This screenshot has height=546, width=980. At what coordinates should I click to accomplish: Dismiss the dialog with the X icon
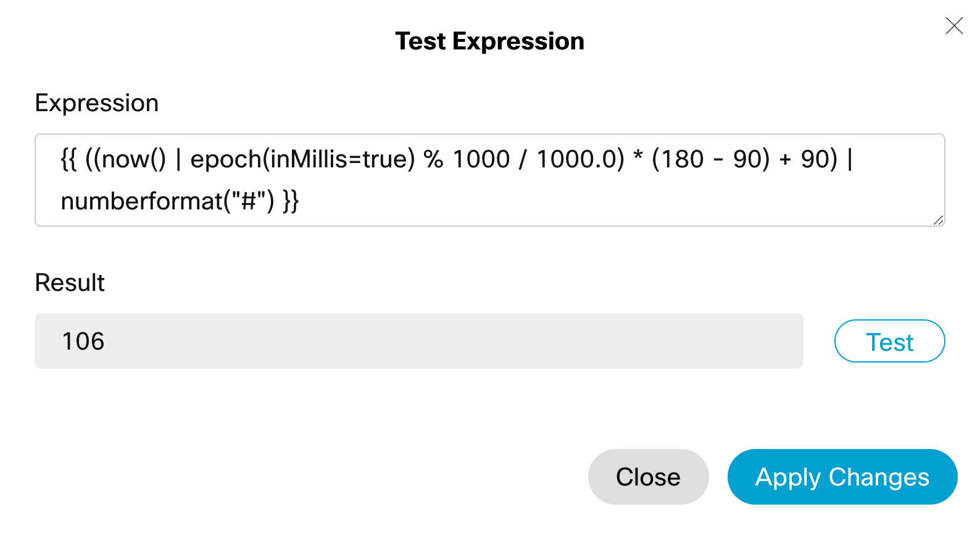tap(954, 26)
